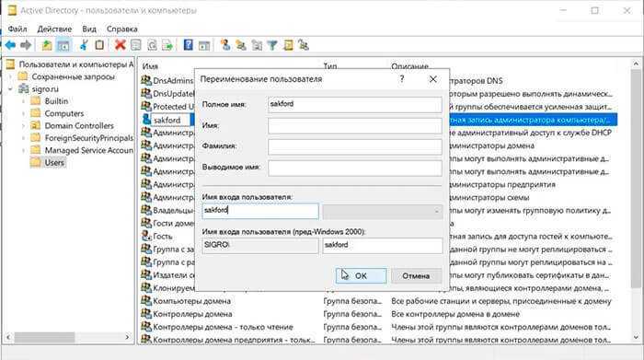
Task: Click the vertical scrollbar up arrow
Action: tap(637, 64)
